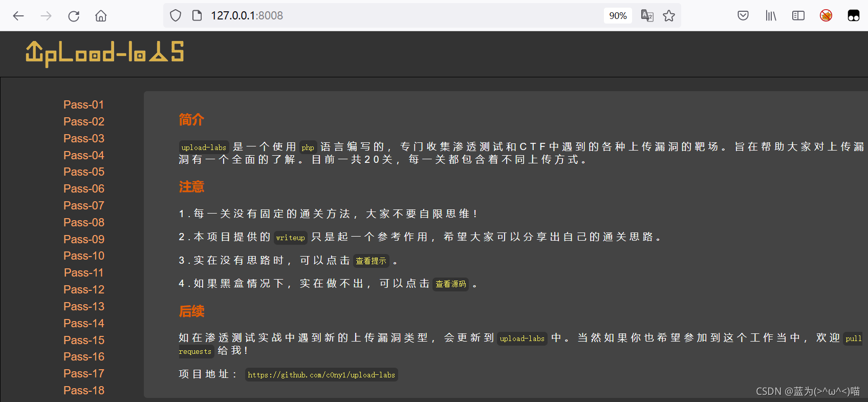
Task: Click the github.com/c0ny1/upload-labs URL
Action: [321, 375]
